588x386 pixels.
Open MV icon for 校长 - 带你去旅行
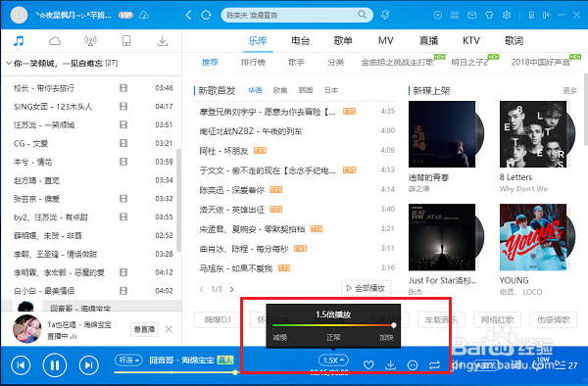(x=123, y=88)
